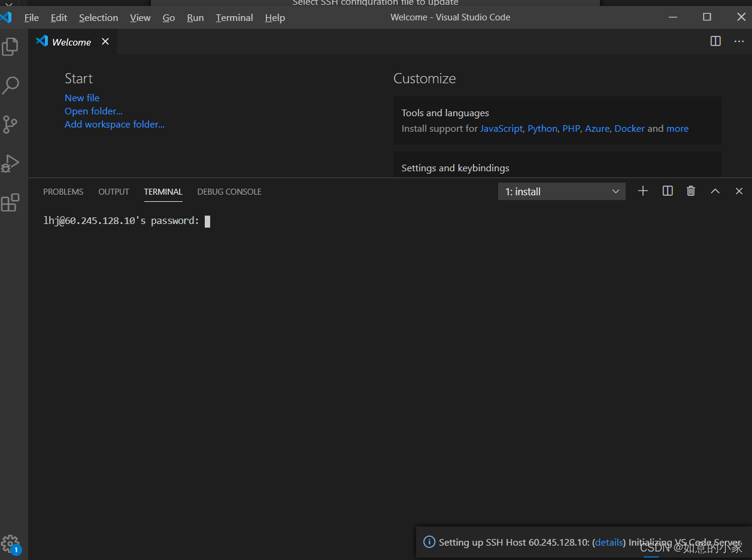Select the Welcome editor tab
Viewport: 752px width, 560px height.
tap(72, 42)
